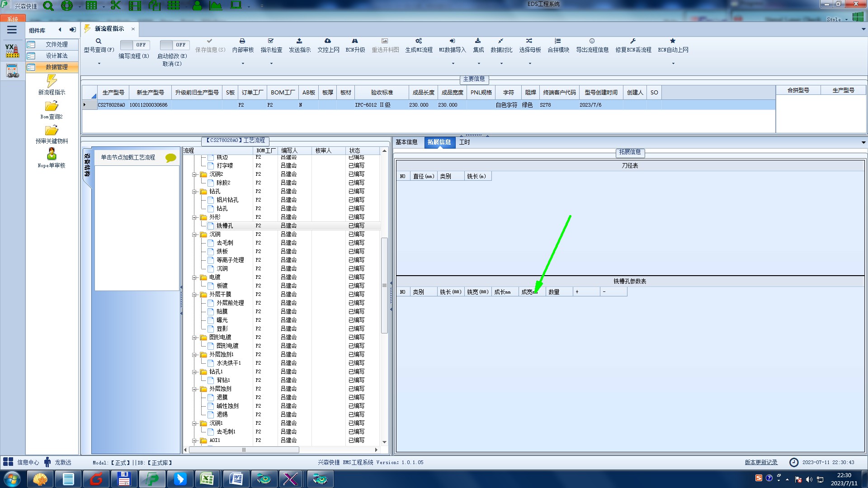The height and width of the screenshot is (488, 868).
Task: Click the 型号查询 search icon
Action: click(x=99, y=41)
